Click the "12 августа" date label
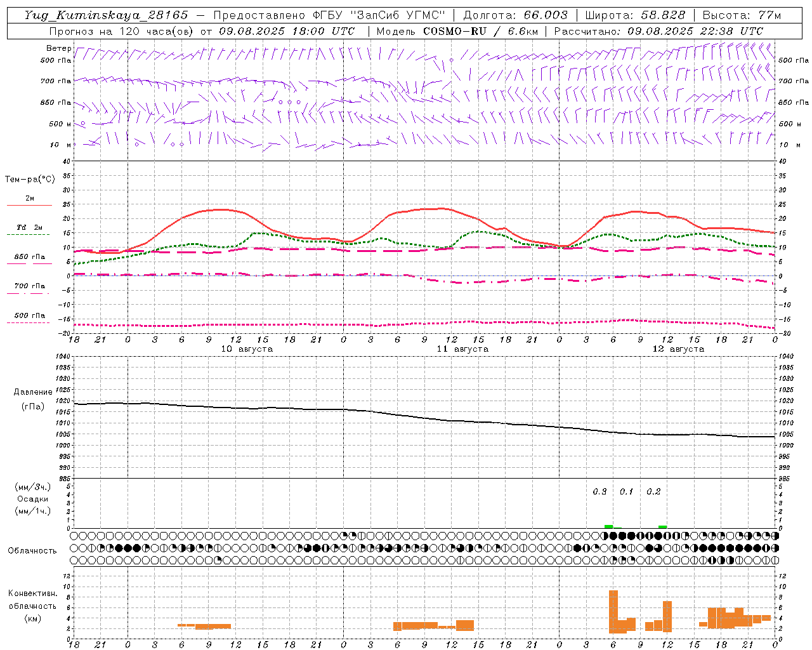This screenshot has width=812, height=650. tap(678, 349)
